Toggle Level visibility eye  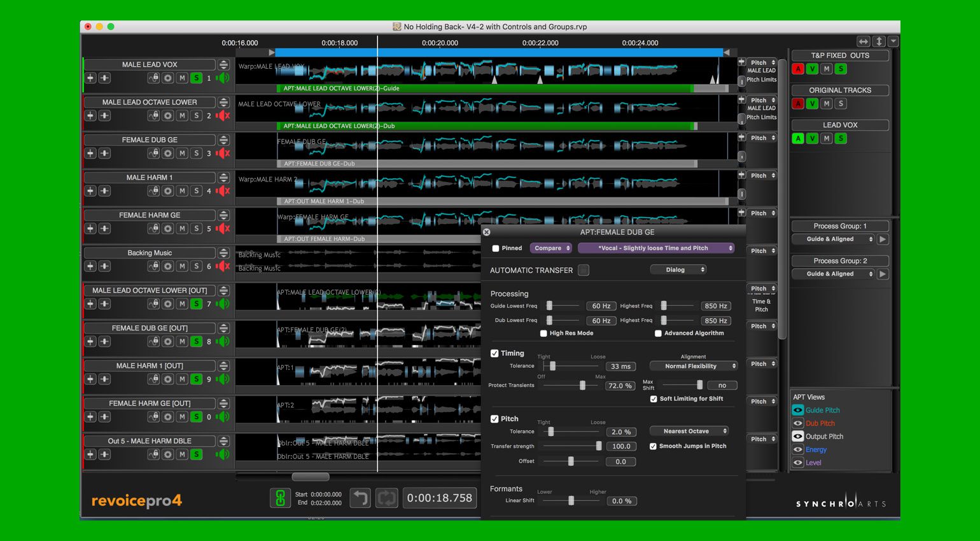[797, 463]
